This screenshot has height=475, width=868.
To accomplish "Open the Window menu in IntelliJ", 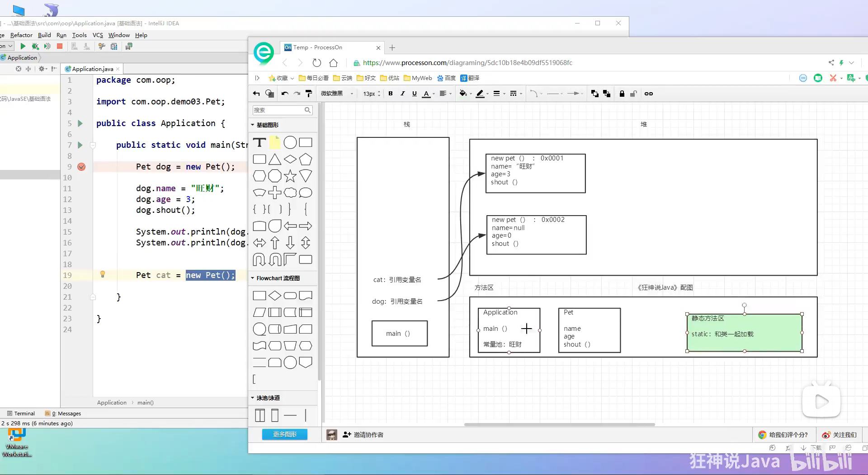I will 119,35.
